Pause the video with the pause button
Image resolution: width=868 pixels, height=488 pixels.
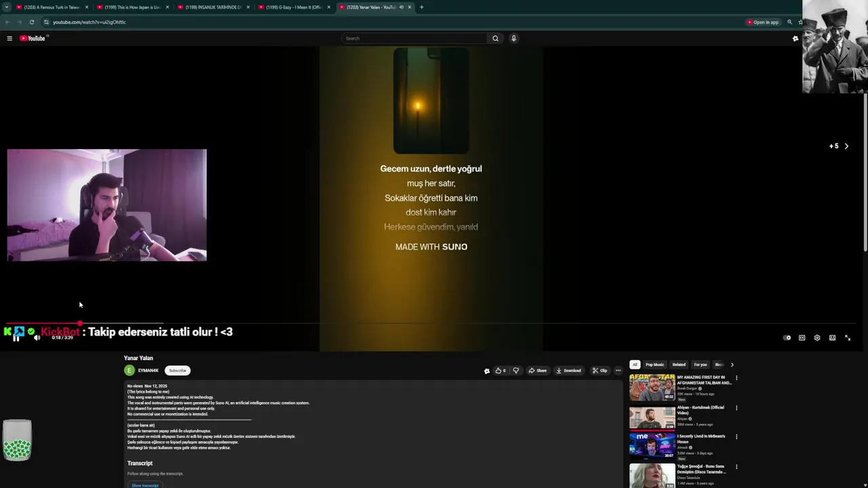pos(16,338)
